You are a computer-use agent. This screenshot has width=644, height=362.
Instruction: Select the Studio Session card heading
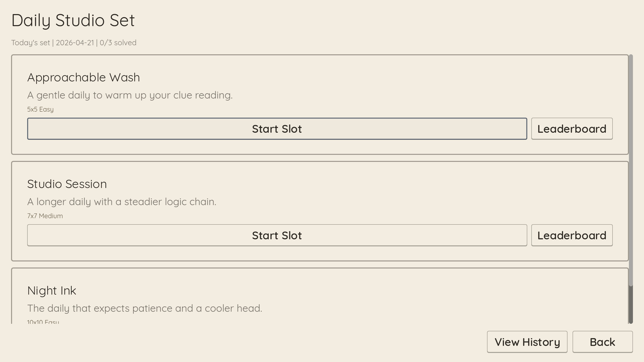[67, 184]
